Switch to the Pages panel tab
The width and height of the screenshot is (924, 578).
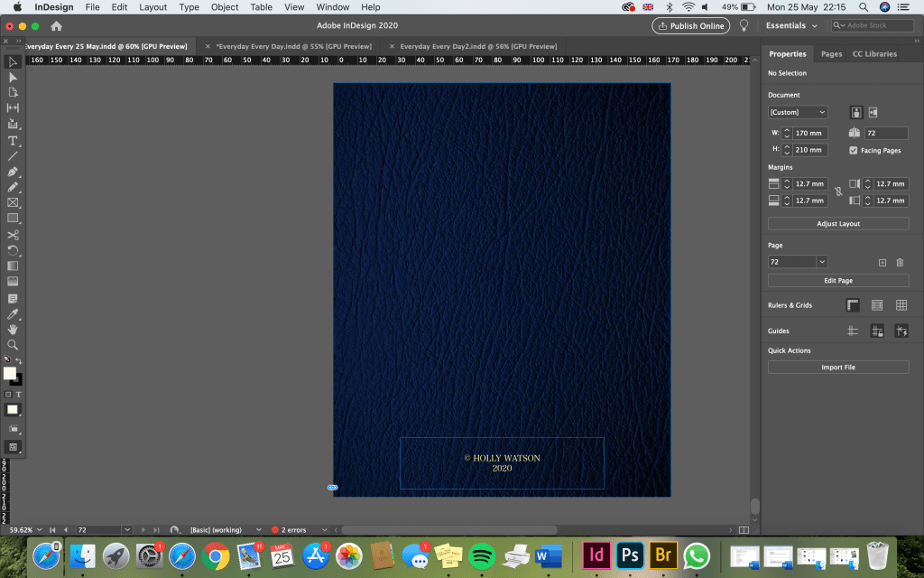(831, 54)
